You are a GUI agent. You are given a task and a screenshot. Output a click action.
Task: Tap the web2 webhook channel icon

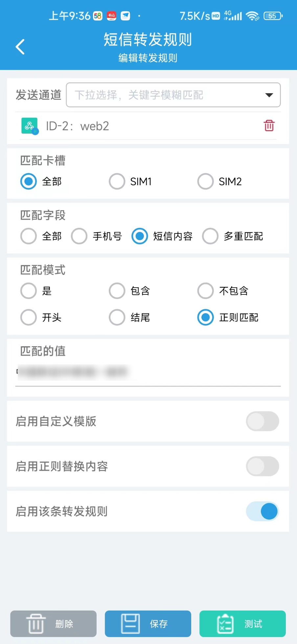[30, 126]
